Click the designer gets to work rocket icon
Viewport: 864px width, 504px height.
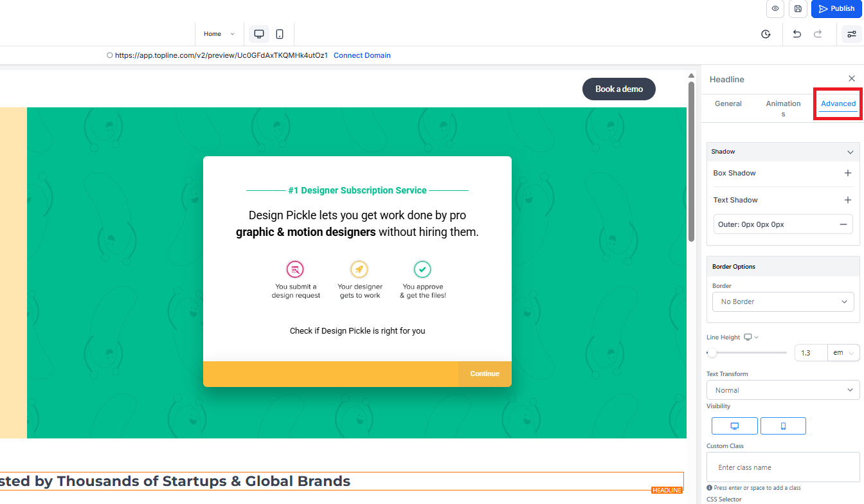click(359, 269)
